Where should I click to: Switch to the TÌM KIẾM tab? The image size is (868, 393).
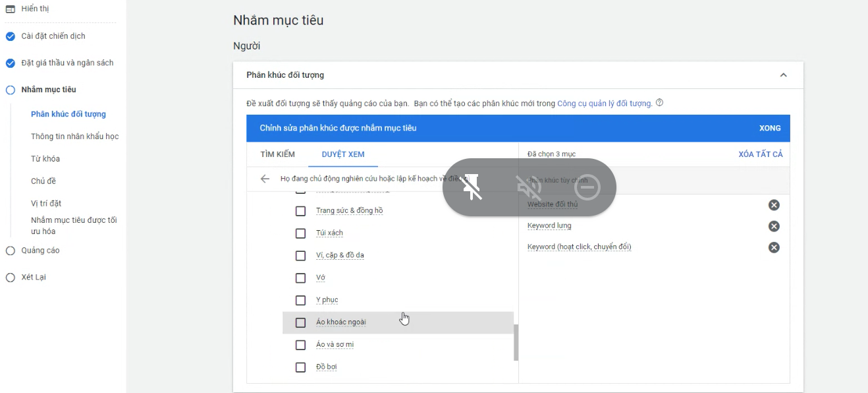(277, 154)
